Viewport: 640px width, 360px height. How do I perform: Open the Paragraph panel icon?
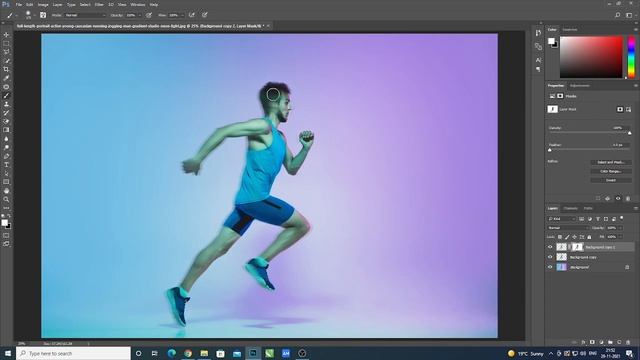click(538, 70)
